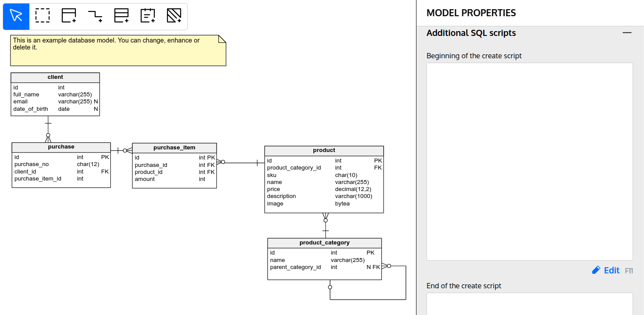
Task: Select the product_category table header
Action: 324,243
